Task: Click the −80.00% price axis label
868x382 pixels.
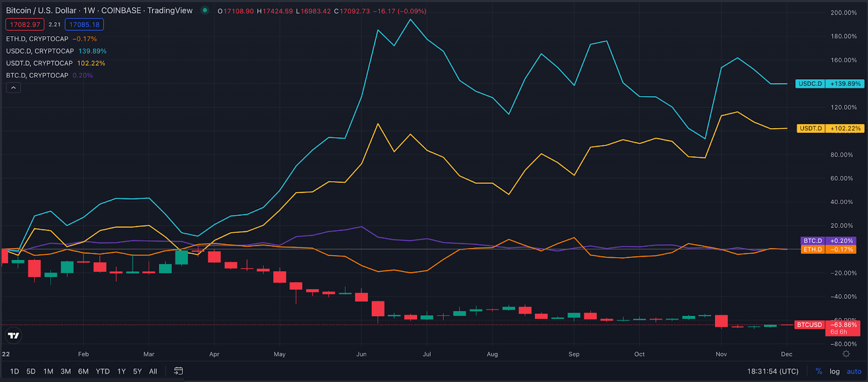Action: point(844,344)
